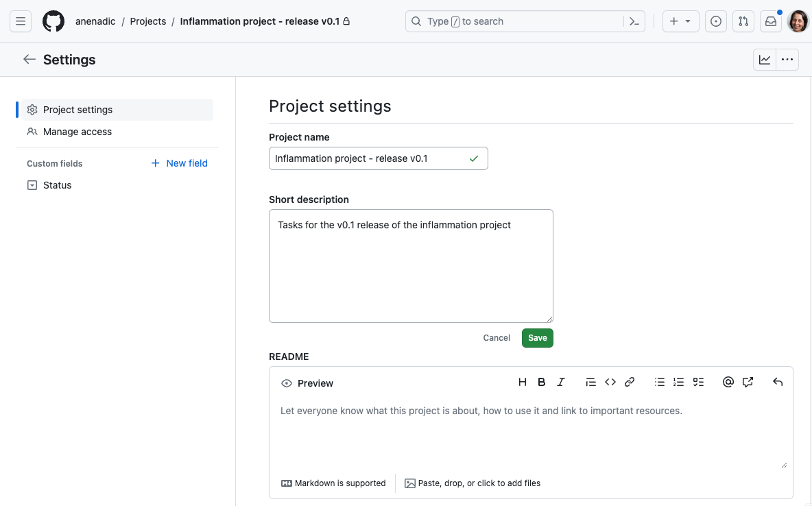Open GitHub notifications inbox
Viewport: 812px width, 506px height.
click(770, 21)
